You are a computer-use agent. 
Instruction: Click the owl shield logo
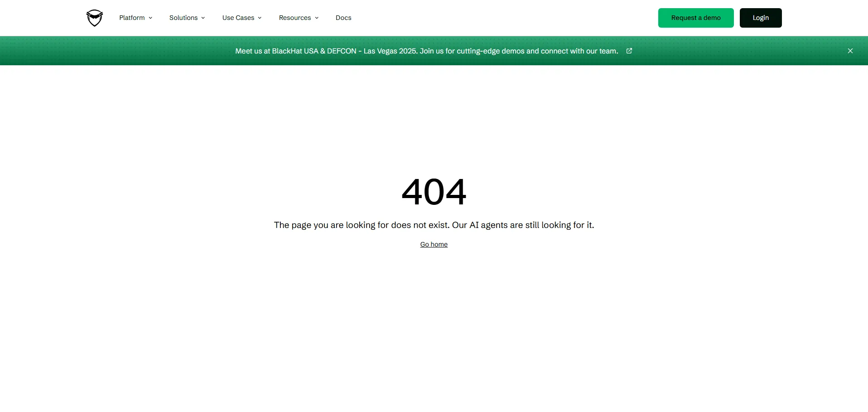point(95,18)
